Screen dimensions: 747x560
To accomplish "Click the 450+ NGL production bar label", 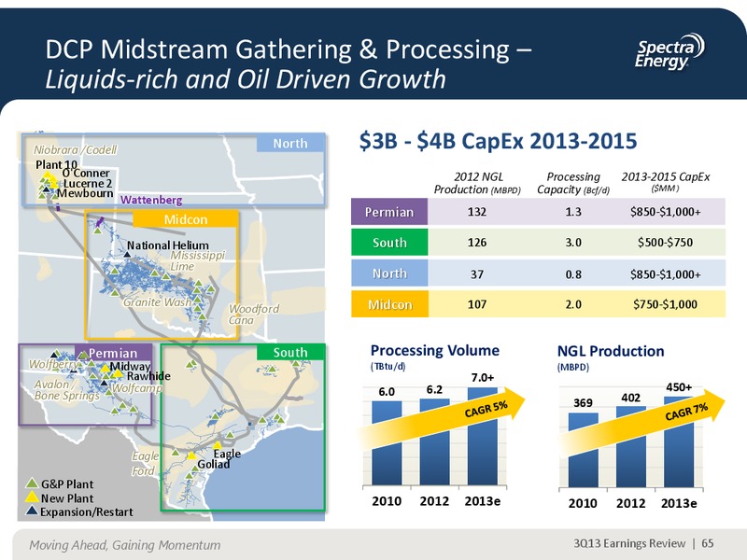I will (679, 387).
